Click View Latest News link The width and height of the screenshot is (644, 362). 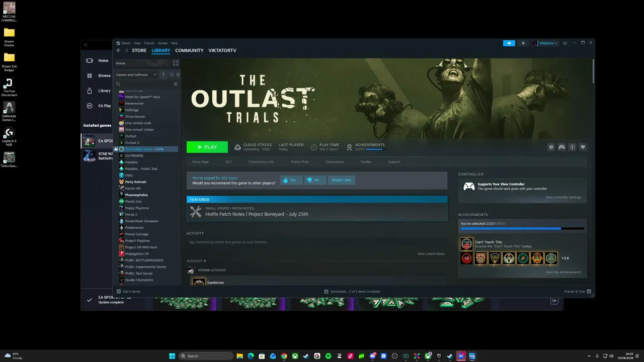pos(431,253)
